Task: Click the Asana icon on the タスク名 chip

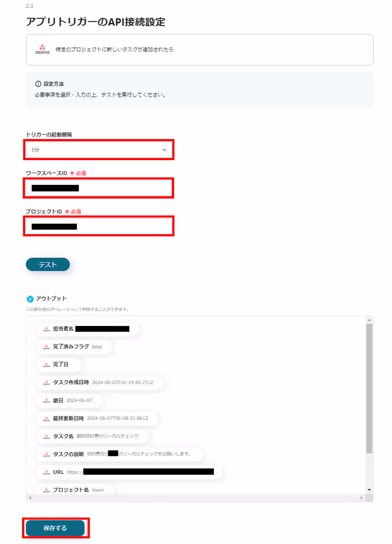Action: [x=46, y=436]
